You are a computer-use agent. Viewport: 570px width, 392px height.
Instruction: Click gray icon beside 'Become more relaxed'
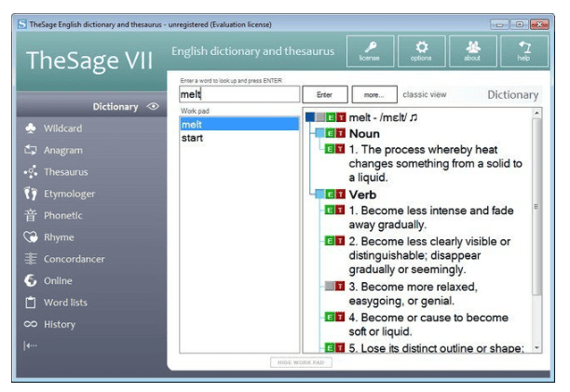pyautogui.click(x=330, y=286)
